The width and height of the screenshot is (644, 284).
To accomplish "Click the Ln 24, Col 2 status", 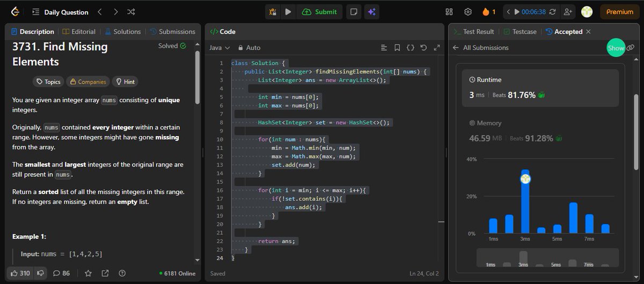I will pos(424,273).
